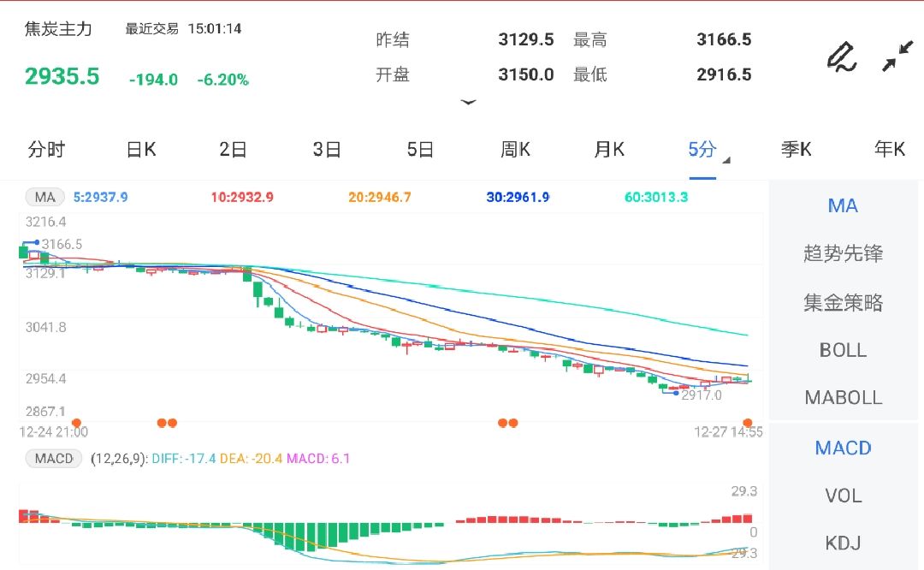Screen dimensions: 924x570
Task: Expand quote details with the down chevron
Action: coord(469,103)
